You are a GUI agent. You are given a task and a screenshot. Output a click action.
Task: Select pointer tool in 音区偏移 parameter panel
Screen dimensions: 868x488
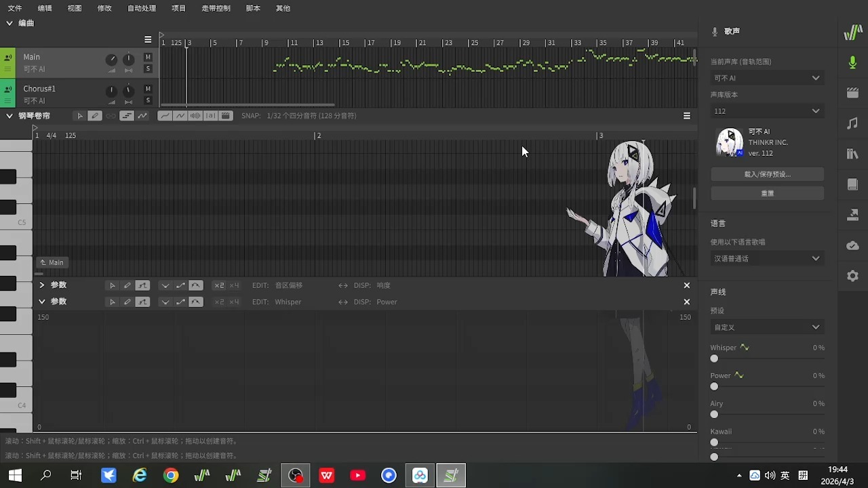(113, 285)
